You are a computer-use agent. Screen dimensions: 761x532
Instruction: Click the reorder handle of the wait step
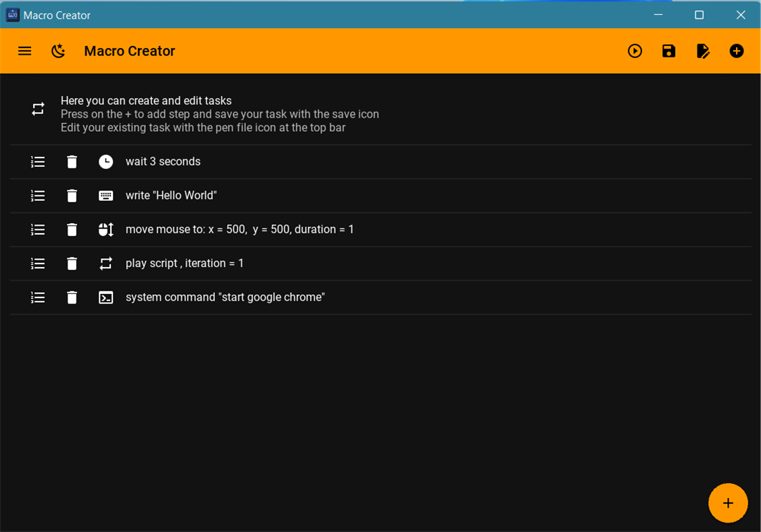38,162
